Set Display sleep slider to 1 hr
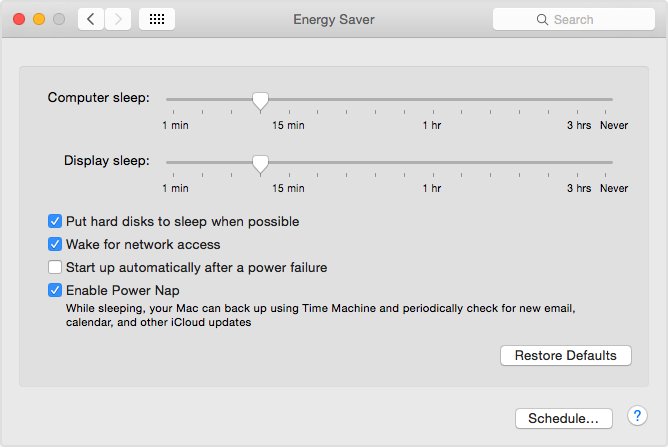The height and width of the screenshot is (448, 668). [x=432, y=162]
